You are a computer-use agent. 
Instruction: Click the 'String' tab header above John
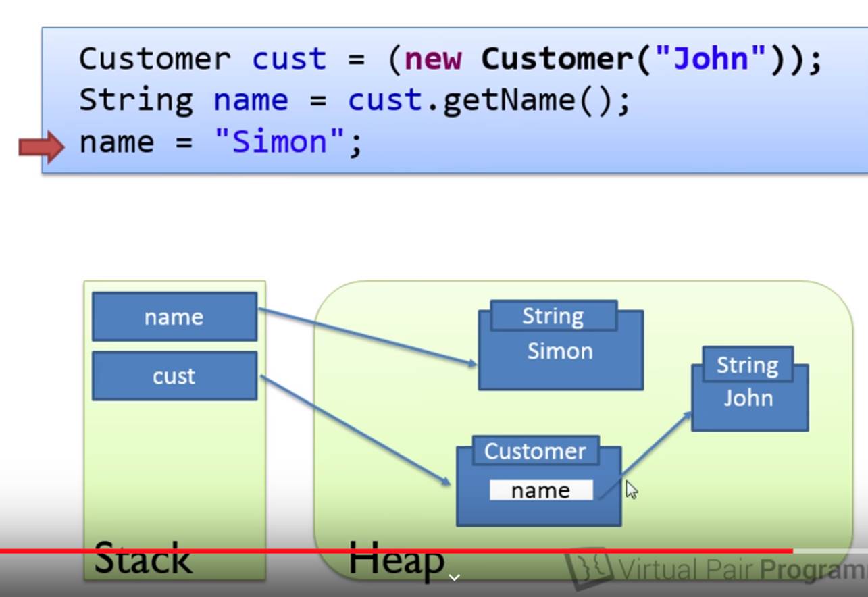(747, 365)
